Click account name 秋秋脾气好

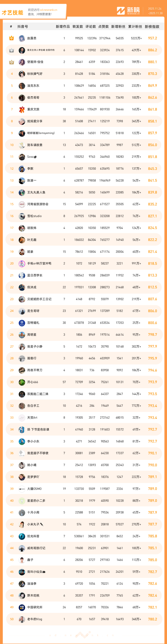click(x=35, y=74)
